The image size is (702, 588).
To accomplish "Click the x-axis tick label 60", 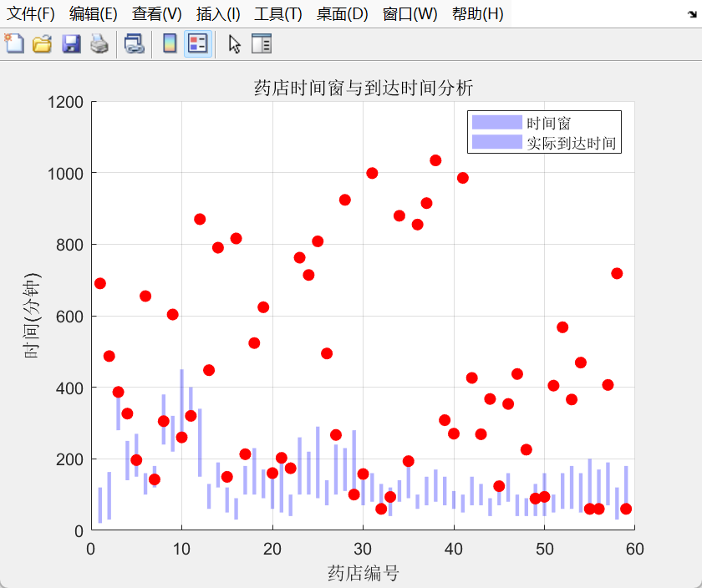I will [635, 549].
